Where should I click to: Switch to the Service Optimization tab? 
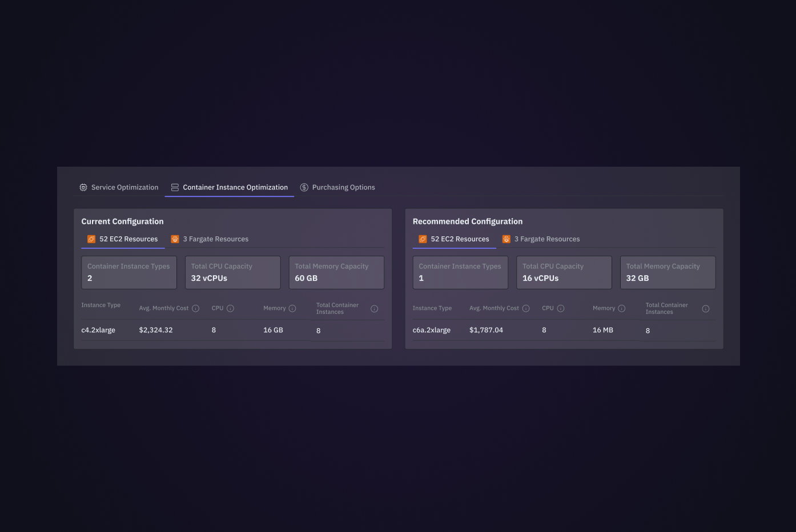pyautogui.click(x=119, y=187)
